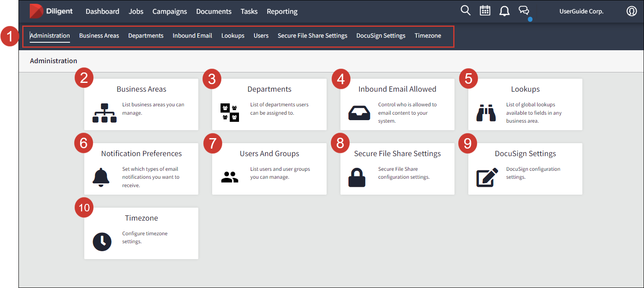This screenshot has width=644, height=288.
Task: Go to Reporting in the top navigation
Action: pyautogui.click(x=282, y=11)
